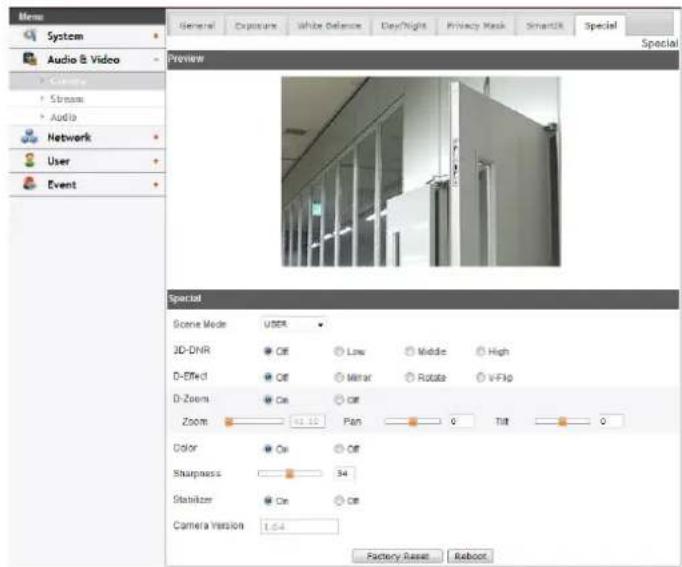Set D-Effect to Off
682x567 pixels.
[268, 377]
